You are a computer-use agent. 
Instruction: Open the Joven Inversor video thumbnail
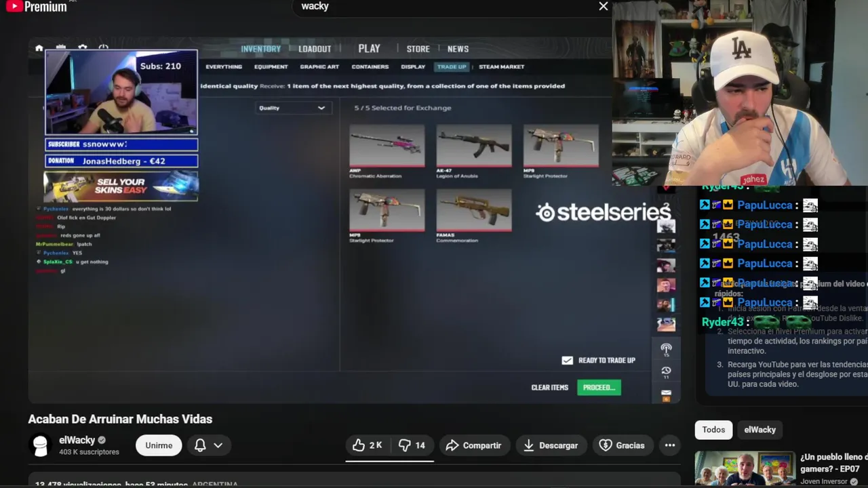coord(745,469)
